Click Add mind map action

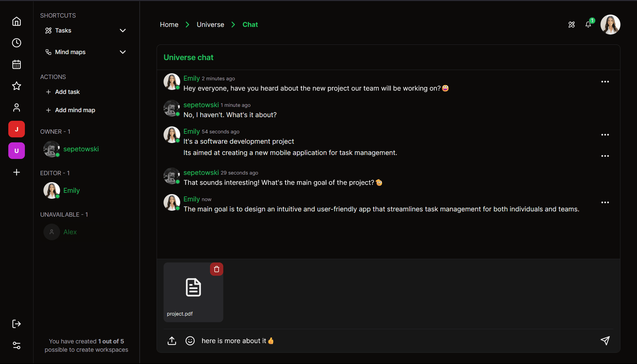75,110
